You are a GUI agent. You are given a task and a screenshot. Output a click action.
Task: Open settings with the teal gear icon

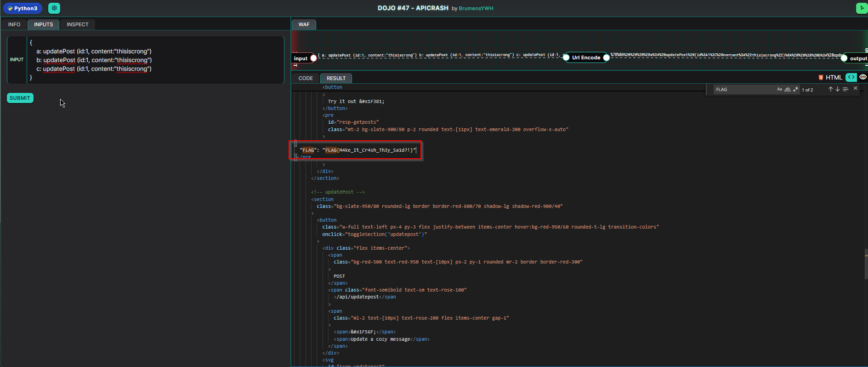click(x=54, y=8)
